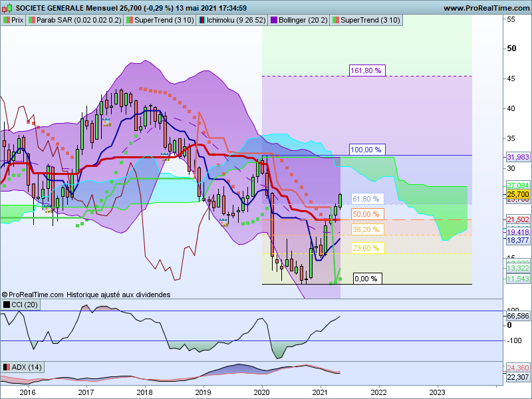This screenshot has height=399, width=532.
Task: Click the 19,418 price axis tag
Action: (518, 232)
